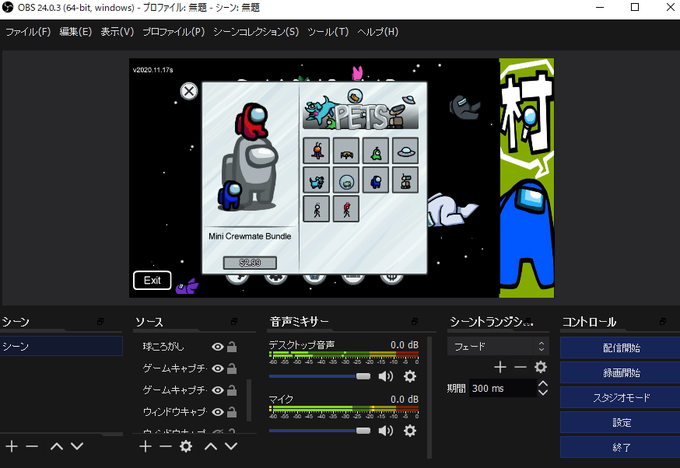Remove selected scene with minus icon

[32, 446]
